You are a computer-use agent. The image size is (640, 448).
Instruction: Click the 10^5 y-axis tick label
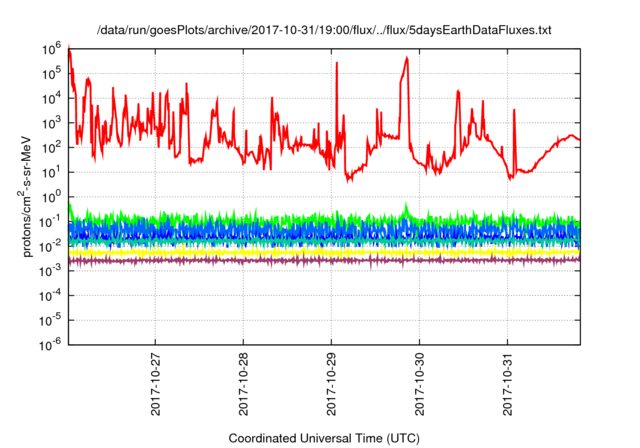click(51, 74)
